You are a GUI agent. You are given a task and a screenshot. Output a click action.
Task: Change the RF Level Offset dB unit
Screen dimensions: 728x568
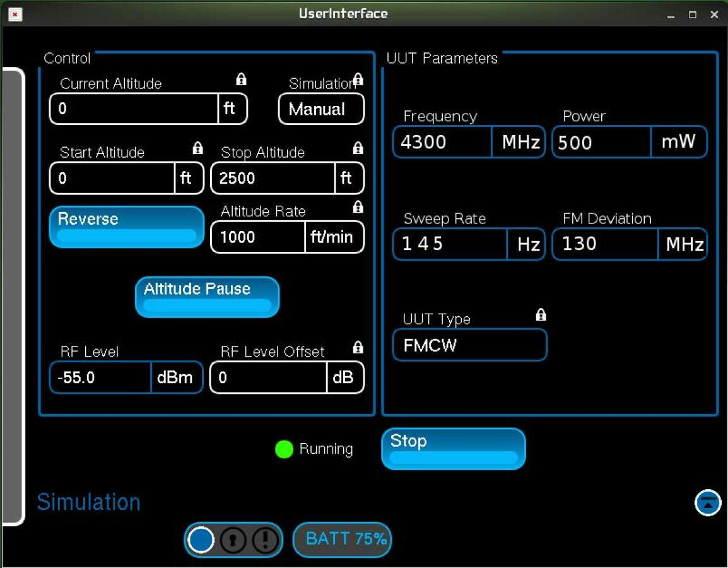[346, 377]
